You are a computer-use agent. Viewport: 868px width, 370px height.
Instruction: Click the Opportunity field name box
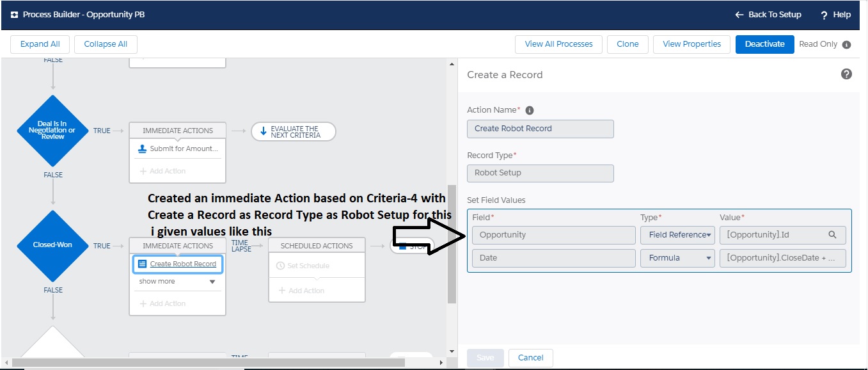pos(554,235)
